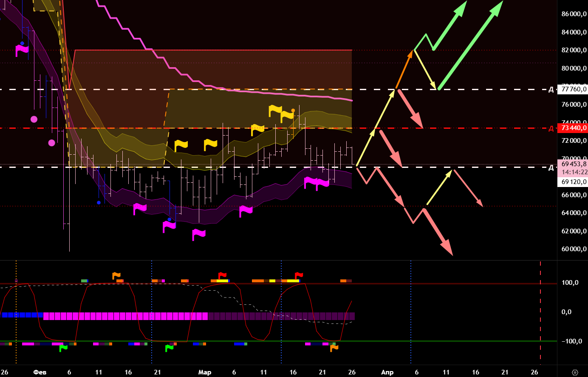Click the bar countdown timer 14:14:22
Screen dimensions: 588x377
tap(574, 173)
